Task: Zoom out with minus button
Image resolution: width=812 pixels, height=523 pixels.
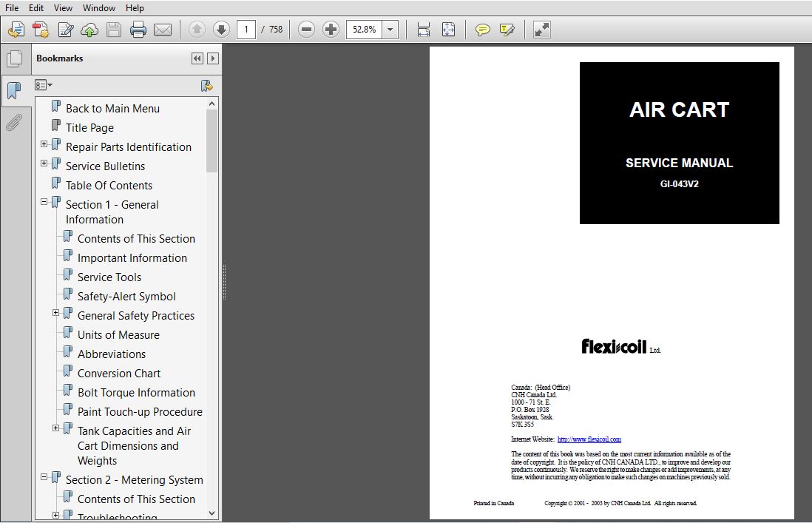Action: pos(307,30)
